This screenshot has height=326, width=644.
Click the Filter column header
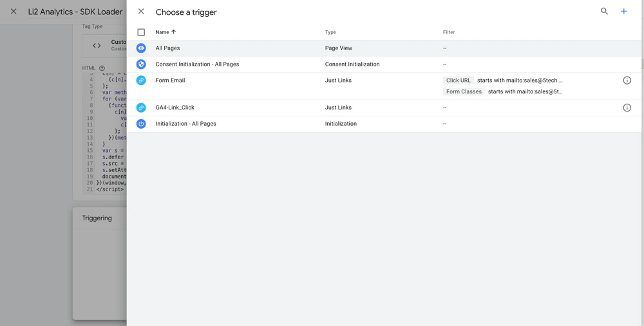[448, 32]
